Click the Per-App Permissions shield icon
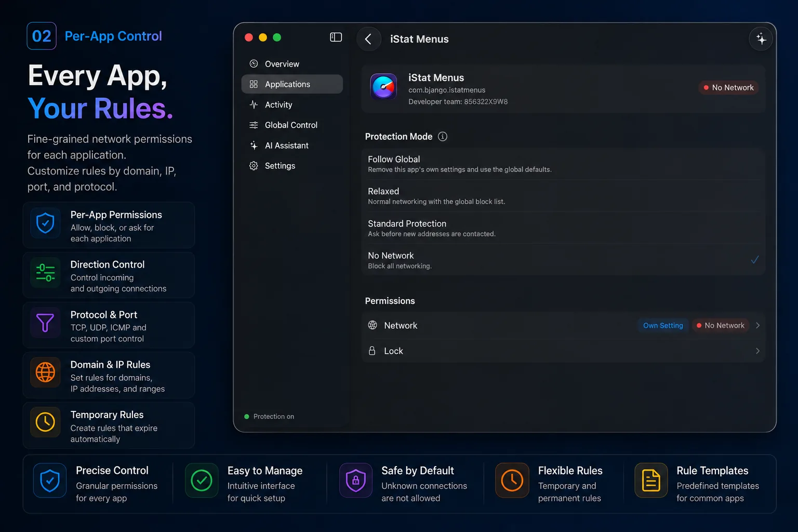798x532 pixels. tap(45, 223)
